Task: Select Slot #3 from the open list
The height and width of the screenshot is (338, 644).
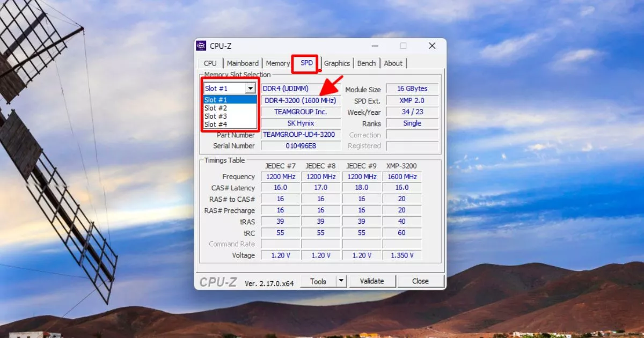Action: pyautogui.click(x=216, y=116)
